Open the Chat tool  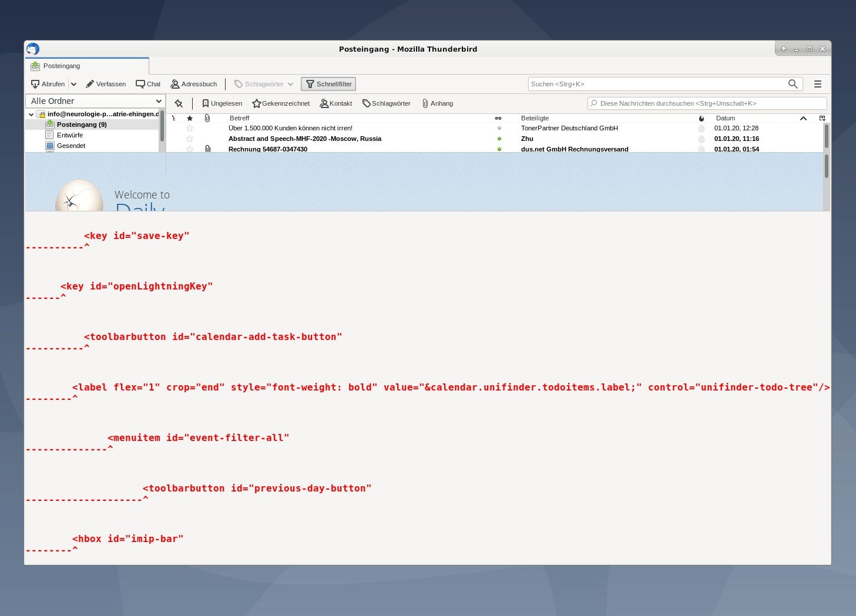pyautogui.click(x=148, y=84)
